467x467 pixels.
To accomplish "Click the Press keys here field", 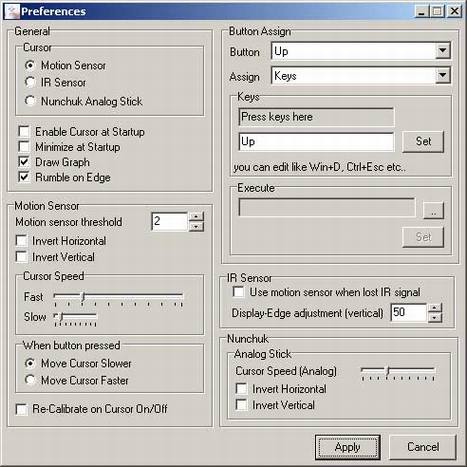I will (x=316, y=117).
